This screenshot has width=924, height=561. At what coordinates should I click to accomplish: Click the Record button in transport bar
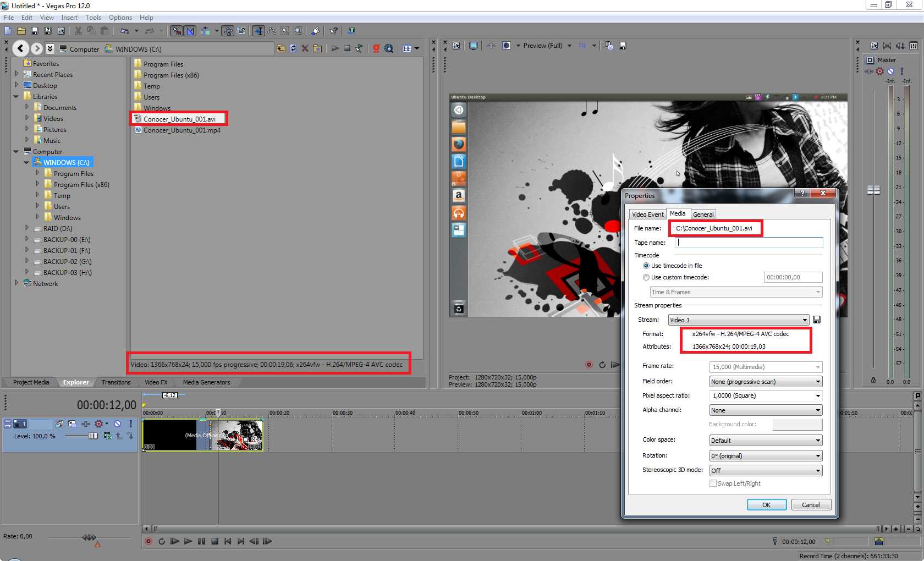point(148,541)
